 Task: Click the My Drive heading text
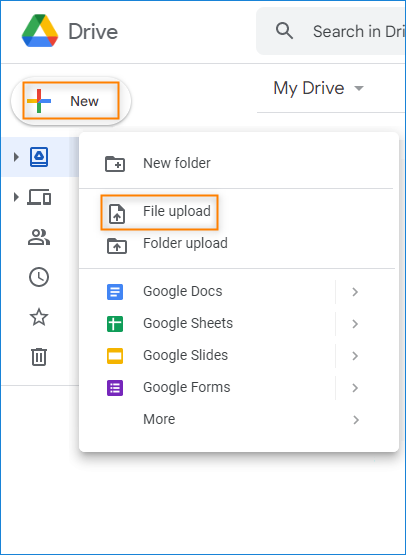pyautogui.click(x=309, y=88)
